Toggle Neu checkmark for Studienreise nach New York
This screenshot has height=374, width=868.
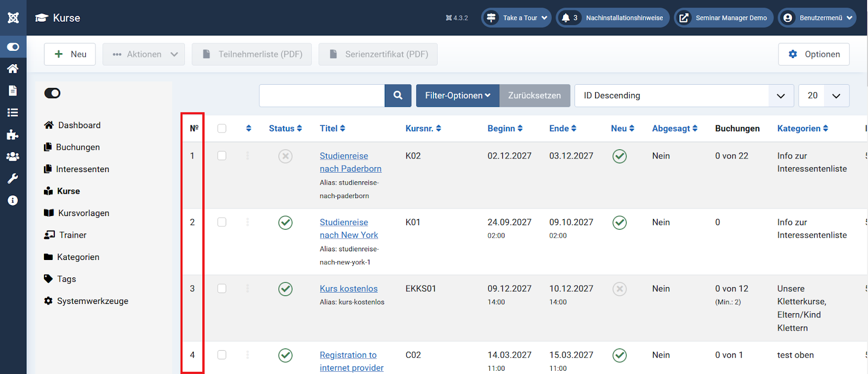pyautogui.click(x=620, y=223)
